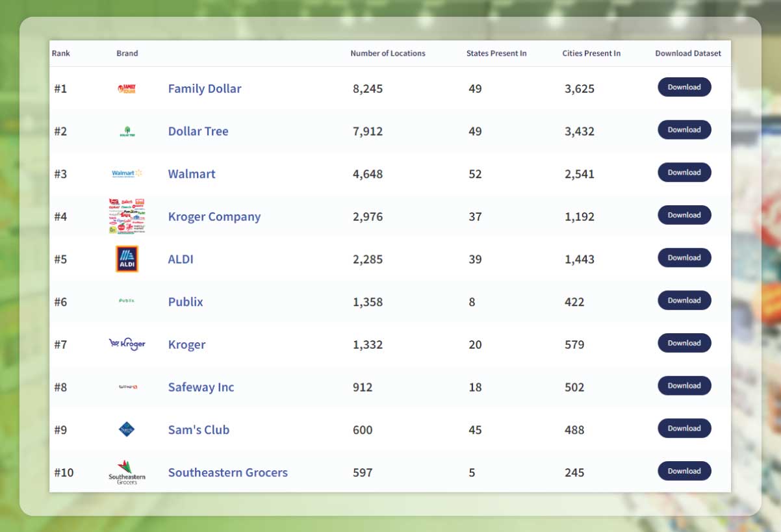Download the Walmart dataset

click(684, 173)
